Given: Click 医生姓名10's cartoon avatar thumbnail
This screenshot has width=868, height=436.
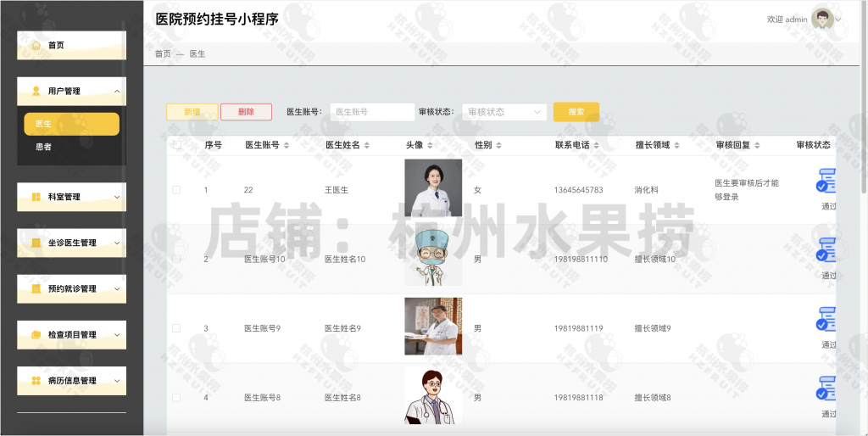Looking at the screenshot, I should (433, 257).
